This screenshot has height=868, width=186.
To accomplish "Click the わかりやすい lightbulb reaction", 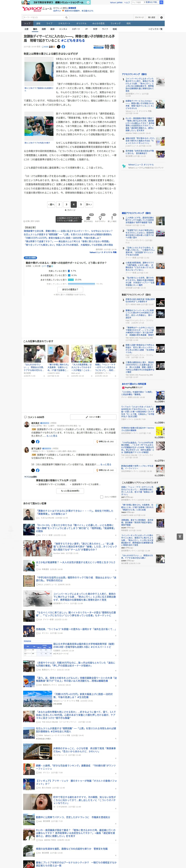I will 100,218.
